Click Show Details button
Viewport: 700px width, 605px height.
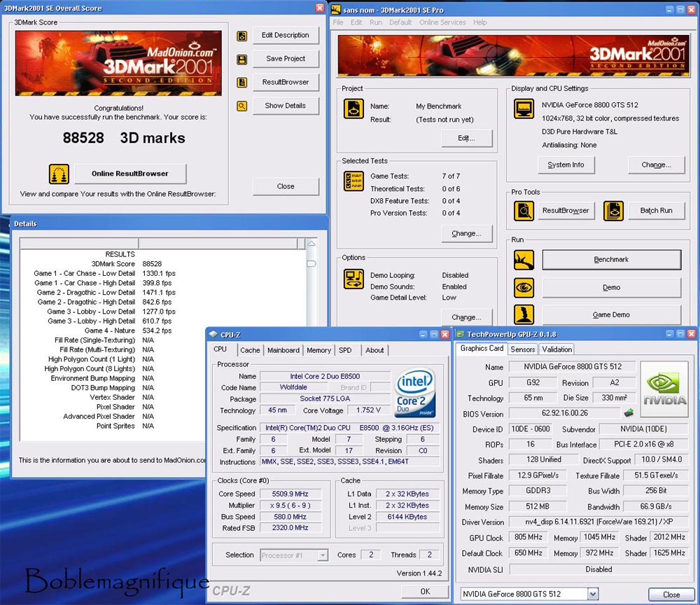click(x=286, y=106)
